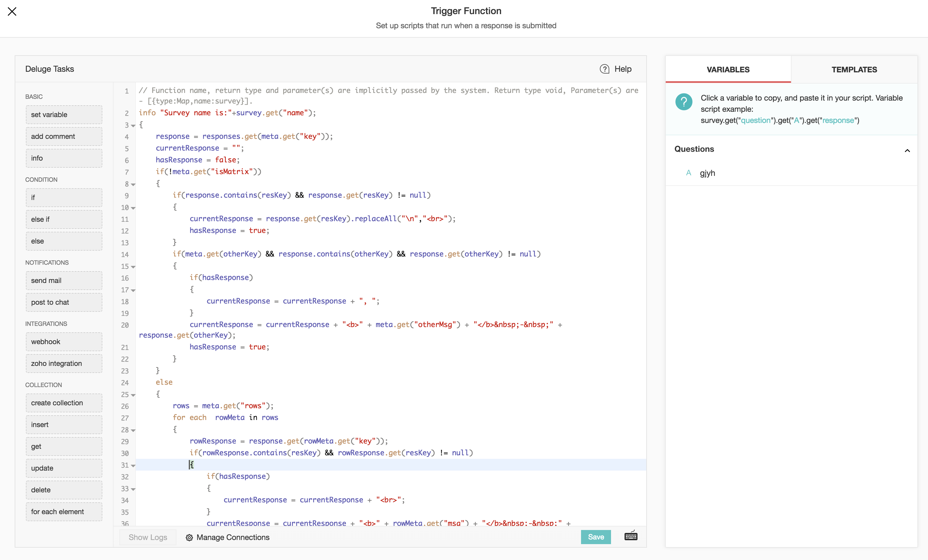Click the Save button
This screenshot has height=560, width=928.
coord(595,537)
